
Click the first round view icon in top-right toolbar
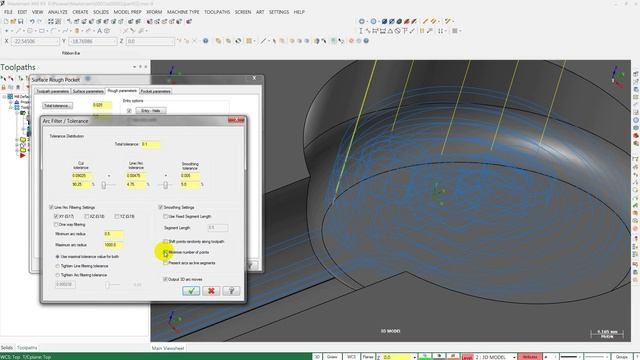pos(362,22)
